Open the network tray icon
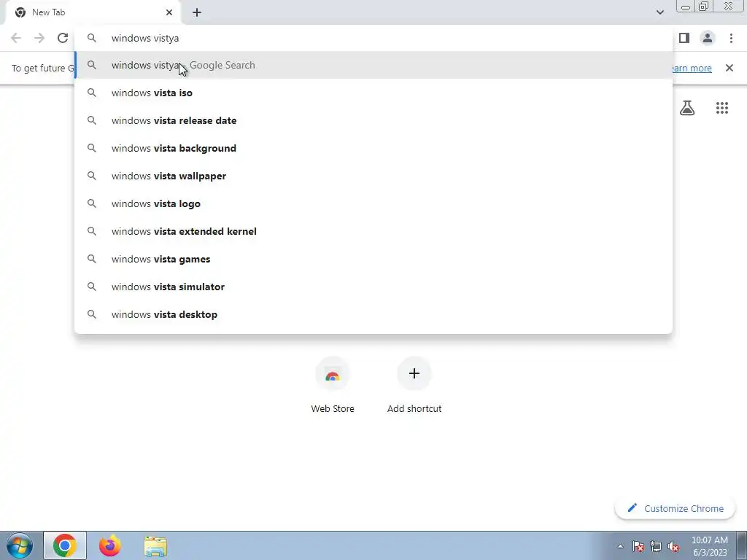The width and height of the screenshot is (747, 560). point(656,546)
